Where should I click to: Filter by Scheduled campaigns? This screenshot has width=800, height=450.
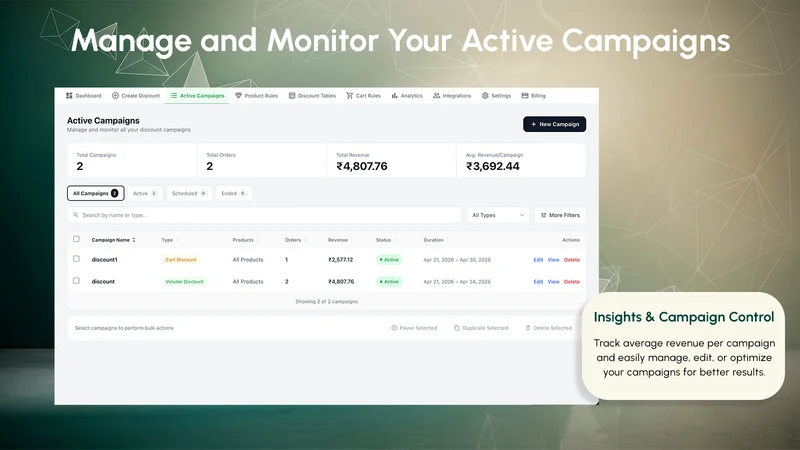tap(189, 193)
